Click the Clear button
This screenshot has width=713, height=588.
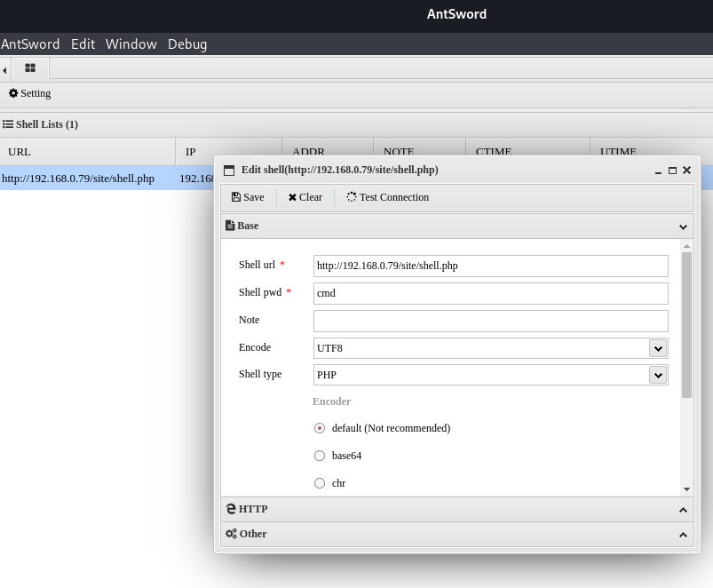[x=305, y=197]
